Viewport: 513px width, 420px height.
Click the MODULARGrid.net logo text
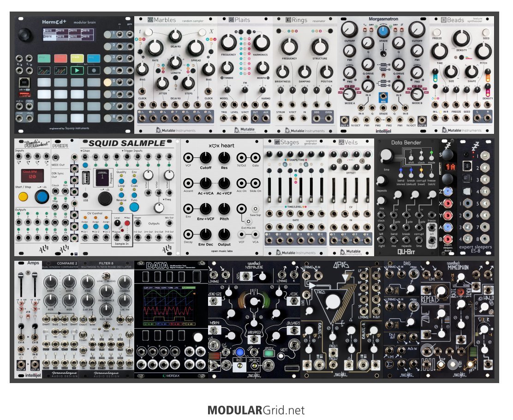click(x=256, y=410)
